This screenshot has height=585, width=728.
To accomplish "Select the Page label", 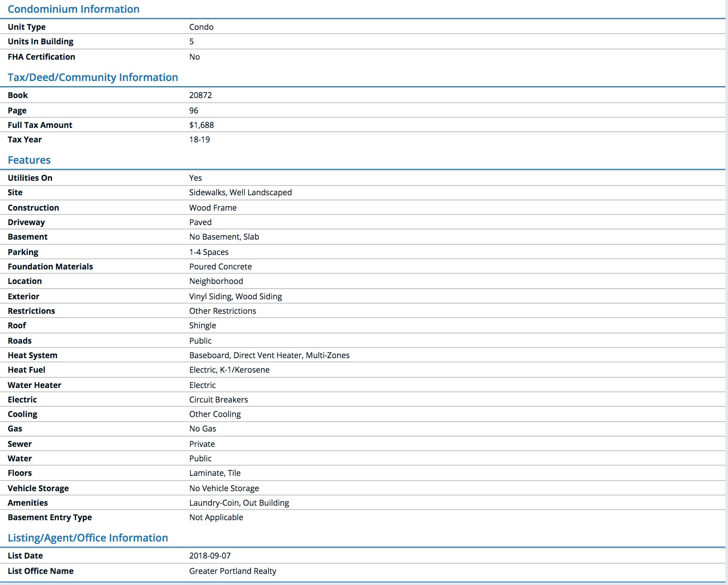I will 17,110.
